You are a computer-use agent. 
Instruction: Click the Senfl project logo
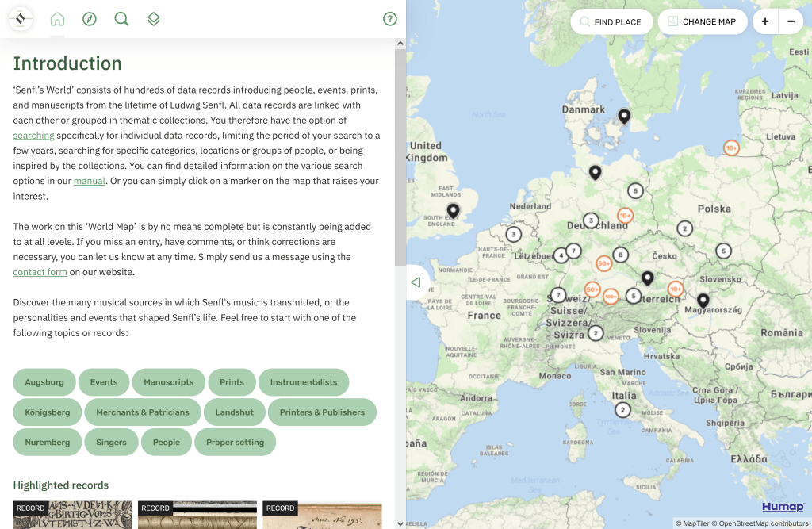(x=21, y=19)
